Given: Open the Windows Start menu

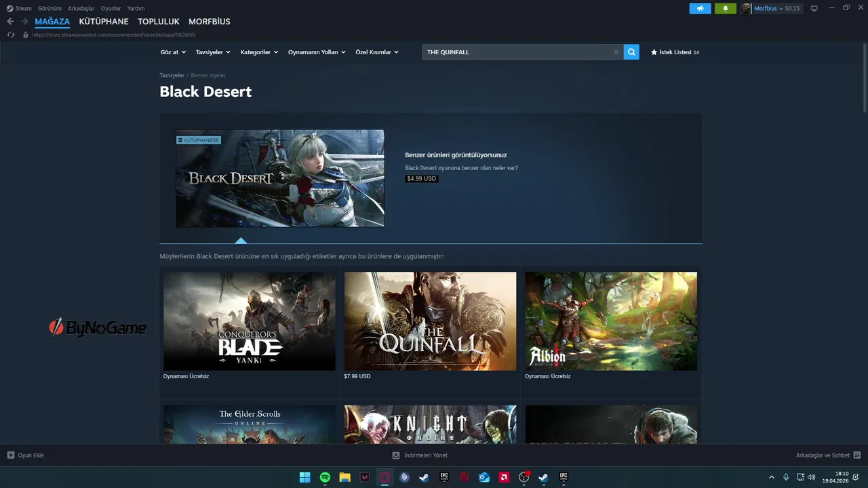Looking at the screenshot, I should (x=305, y=477).
